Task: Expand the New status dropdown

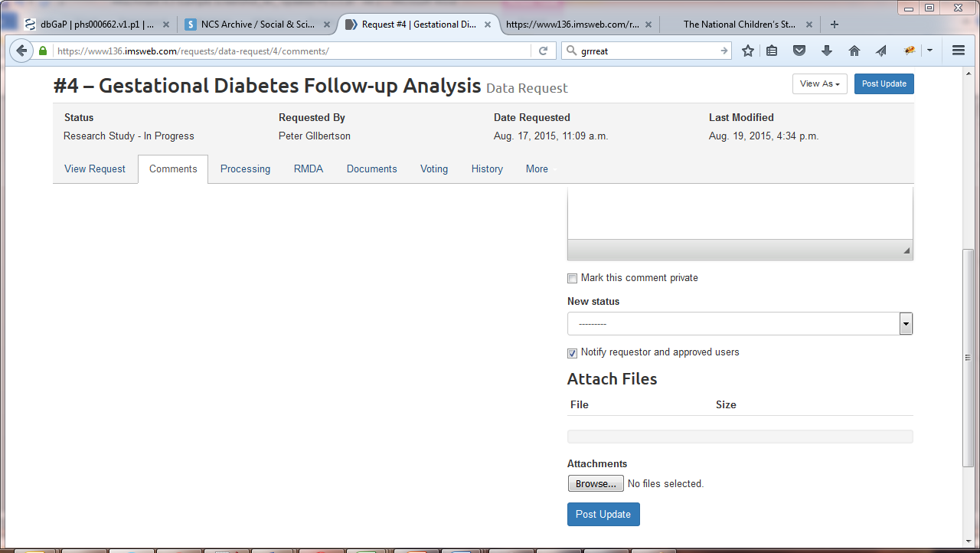Action: (740, 324)
